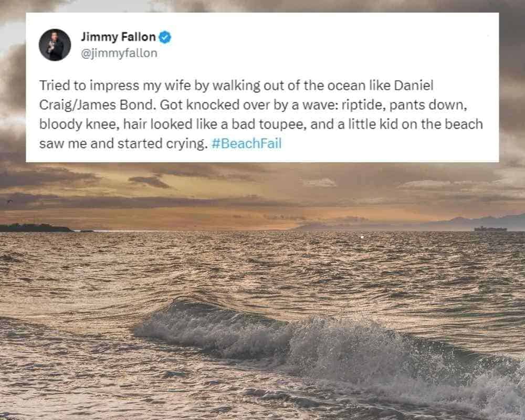Open the #BeachFail hashtag
The height and width of the screenshot is (420, 525).
coord(247,144)
